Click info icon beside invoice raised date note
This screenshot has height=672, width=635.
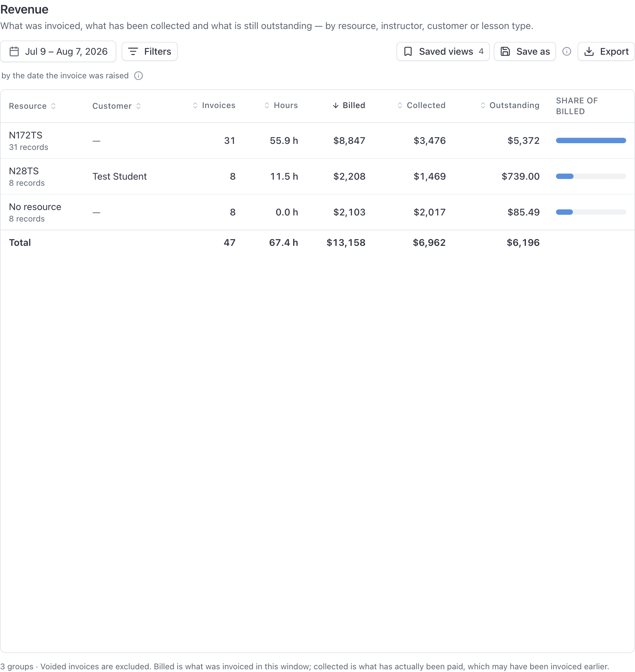(x=138, y=75)
